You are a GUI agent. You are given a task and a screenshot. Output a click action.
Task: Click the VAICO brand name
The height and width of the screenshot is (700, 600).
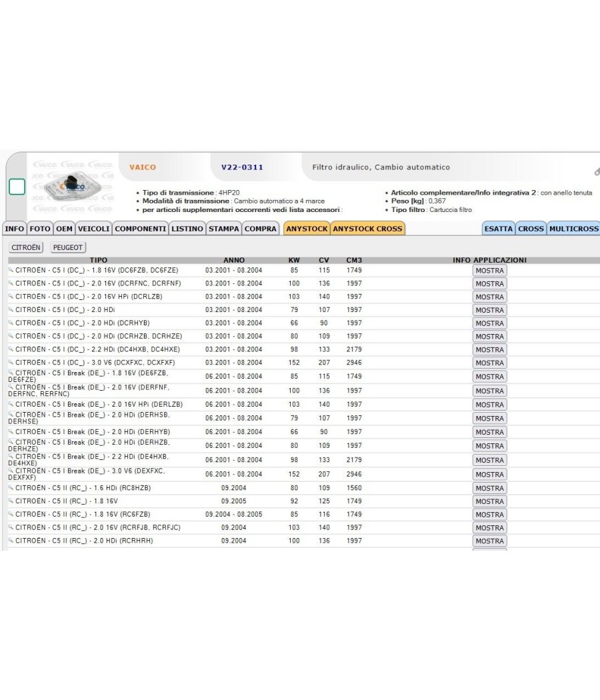pyautogui.click(x=143, y=167)
